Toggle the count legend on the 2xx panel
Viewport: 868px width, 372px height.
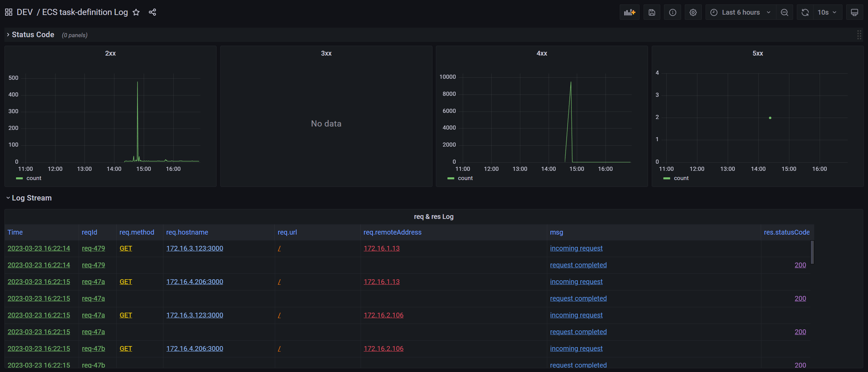(34, 178)
